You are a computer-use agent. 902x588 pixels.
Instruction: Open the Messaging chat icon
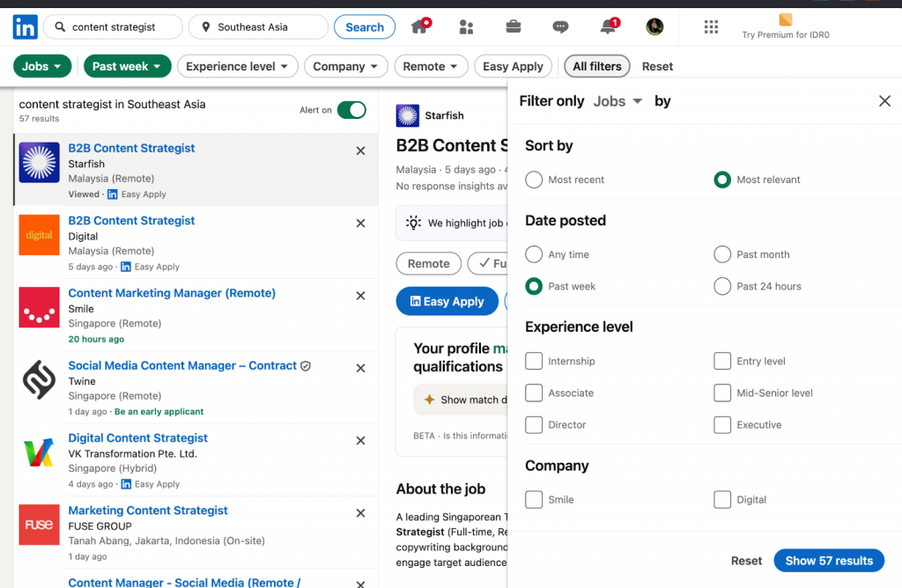[560, 27]
